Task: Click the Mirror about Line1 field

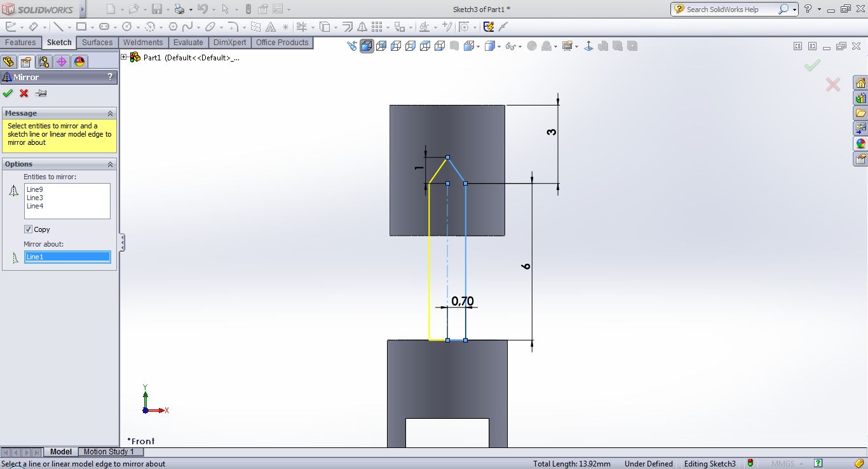Action: click(67, 257)
